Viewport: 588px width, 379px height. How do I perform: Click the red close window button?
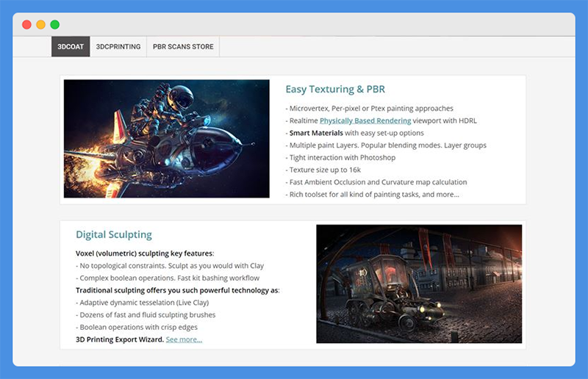pyautogui.click(x=26, y=25)
